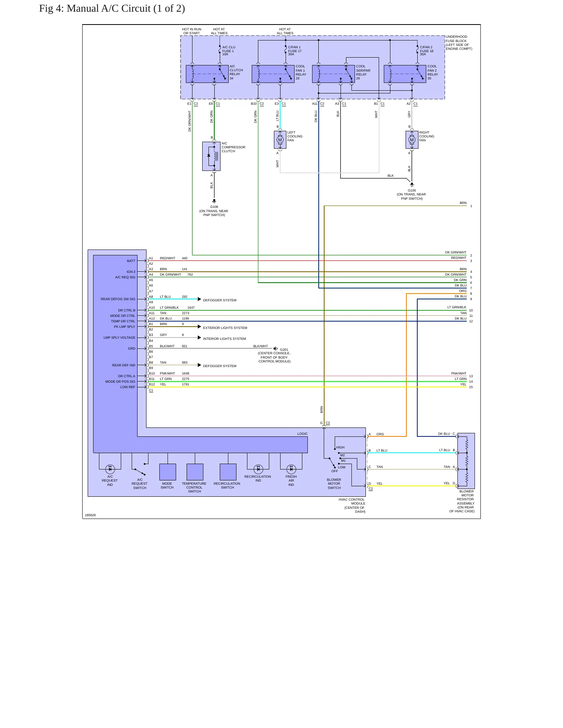
Task: Click the Defogger System arrow near LT BLU 292
Action: coord(199,299)
